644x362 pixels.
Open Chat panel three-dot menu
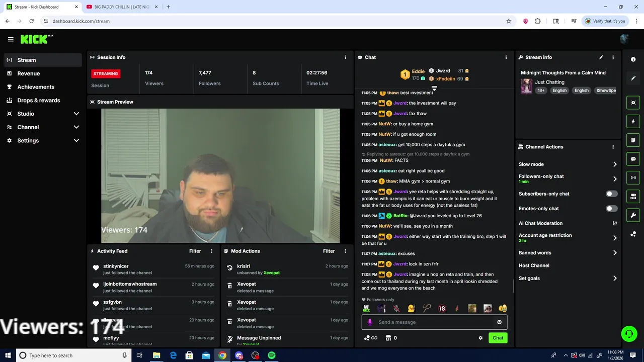(506, 57)
